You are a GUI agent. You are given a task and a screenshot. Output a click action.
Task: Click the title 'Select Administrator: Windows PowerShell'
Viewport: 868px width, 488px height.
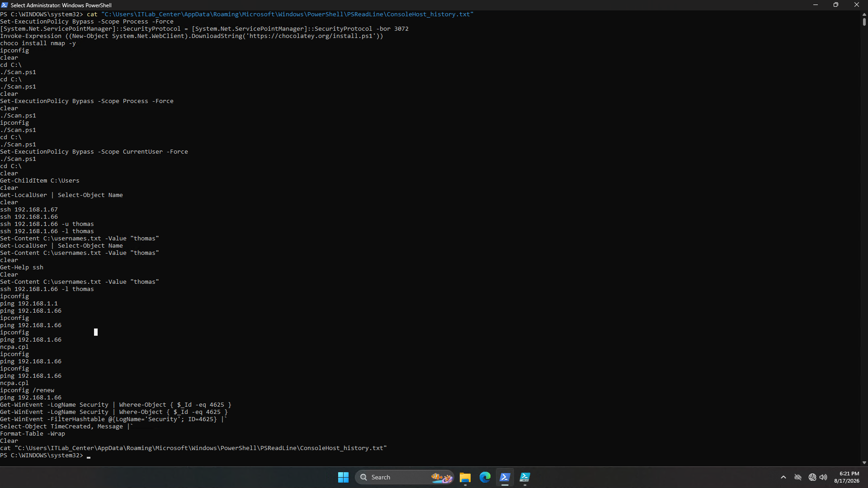tap(61, 5)
